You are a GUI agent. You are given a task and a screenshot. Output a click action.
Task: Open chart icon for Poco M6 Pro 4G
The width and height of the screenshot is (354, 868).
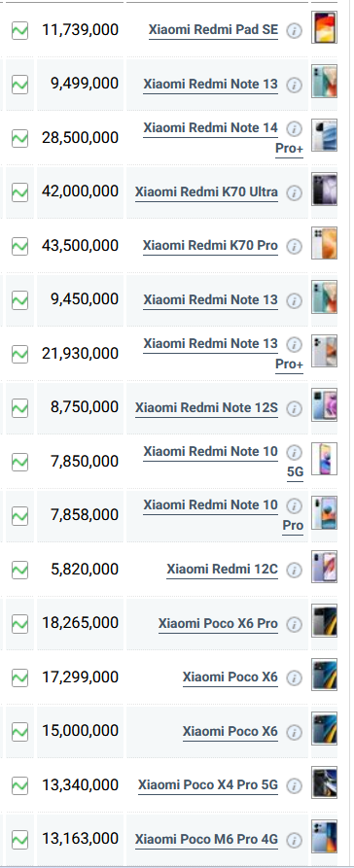20,840
